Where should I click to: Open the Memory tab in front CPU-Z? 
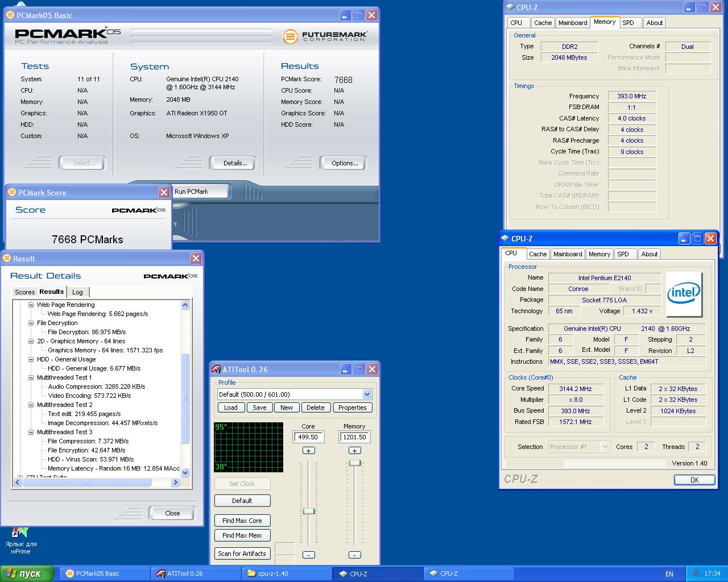pyautogui.click(x=599, y=254)
